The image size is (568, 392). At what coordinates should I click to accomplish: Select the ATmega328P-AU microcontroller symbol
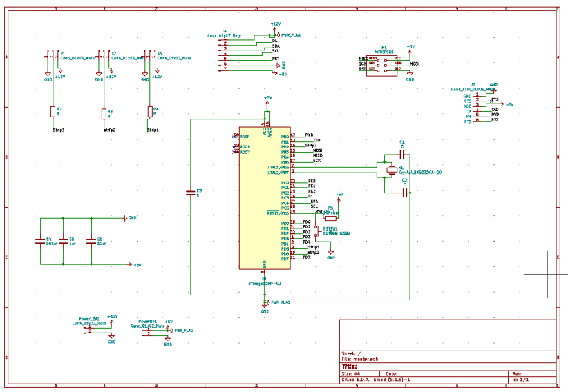click(x=265, y=197)
